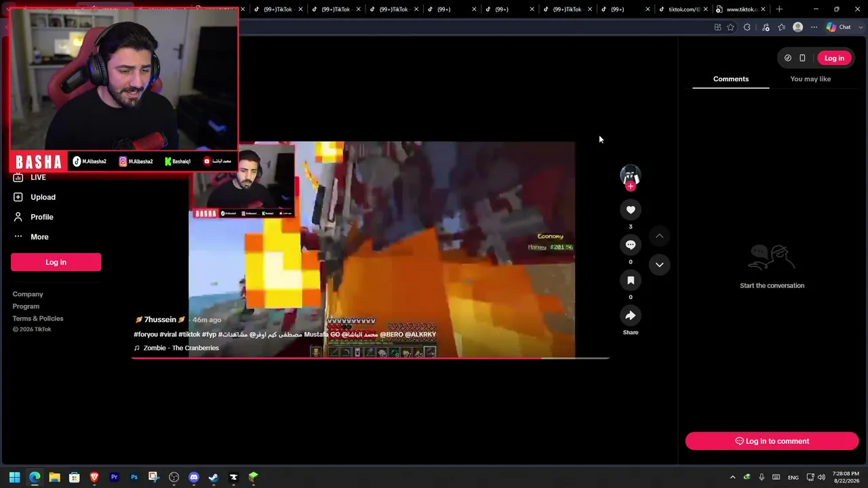Open OBS Studio from the taskbar

click(x=174, y=477)
